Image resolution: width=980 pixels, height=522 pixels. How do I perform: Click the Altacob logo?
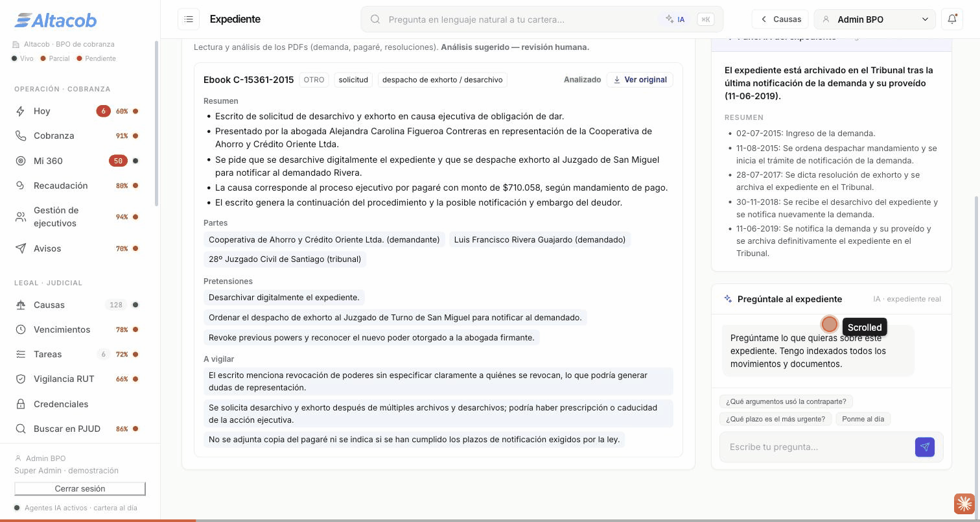tap(56, 21)
